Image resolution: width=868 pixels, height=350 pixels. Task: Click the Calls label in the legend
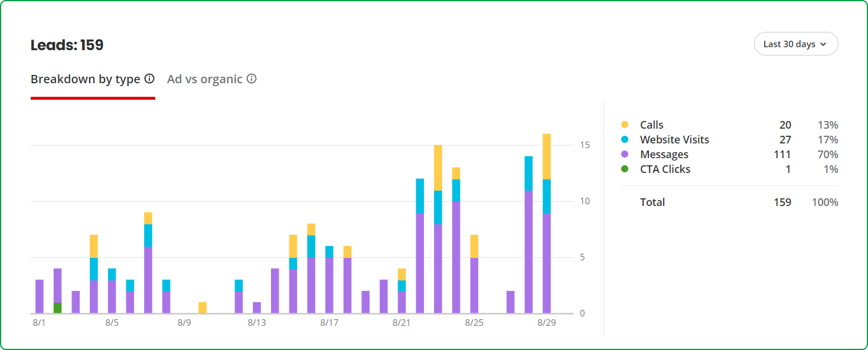(651, 125)
